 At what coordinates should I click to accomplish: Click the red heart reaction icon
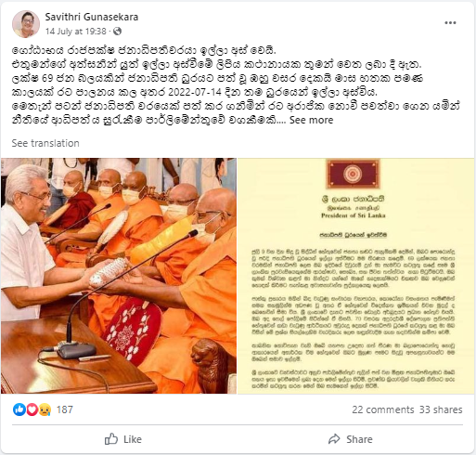pyautogui.click(x=32, y=409)
